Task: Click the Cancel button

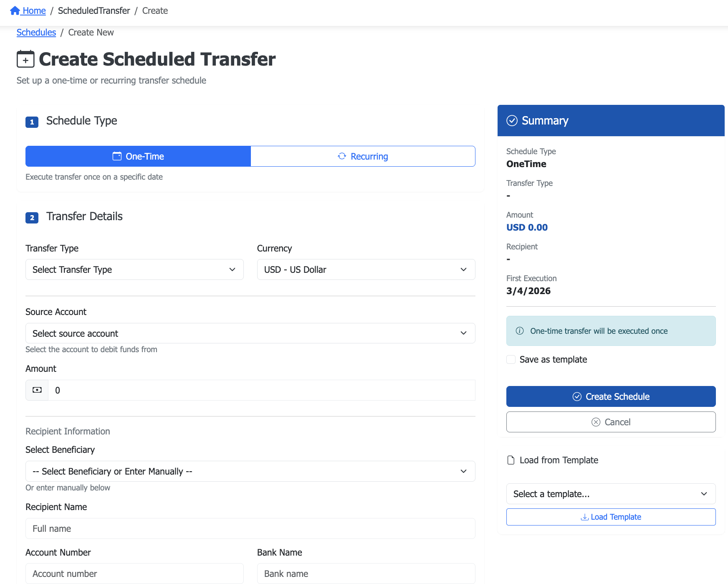Action: [x=611, y=422]
